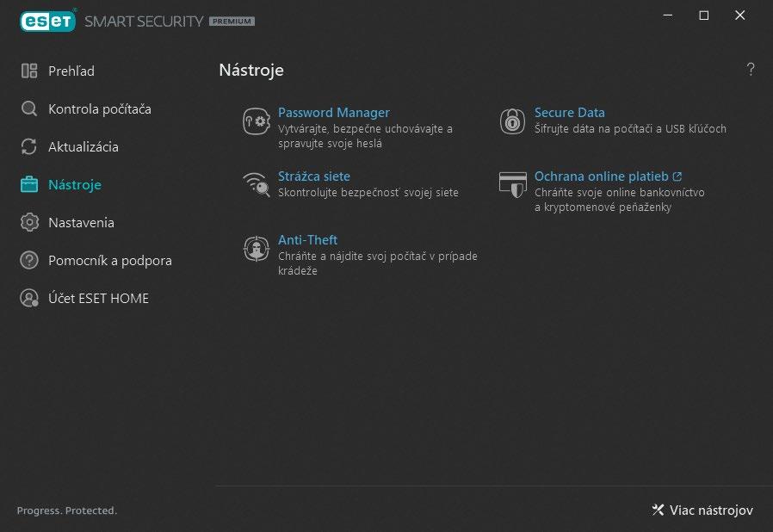The width and height of the screenshot is (773, 532).
Task: Click the Anti-Theft icon
Action: point(257,248)
